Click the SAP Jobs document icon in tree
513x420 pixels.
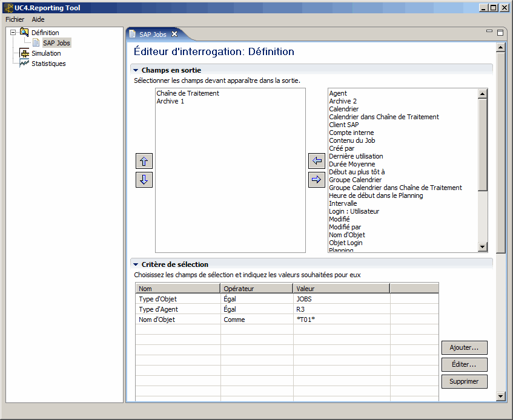point(36,43)
